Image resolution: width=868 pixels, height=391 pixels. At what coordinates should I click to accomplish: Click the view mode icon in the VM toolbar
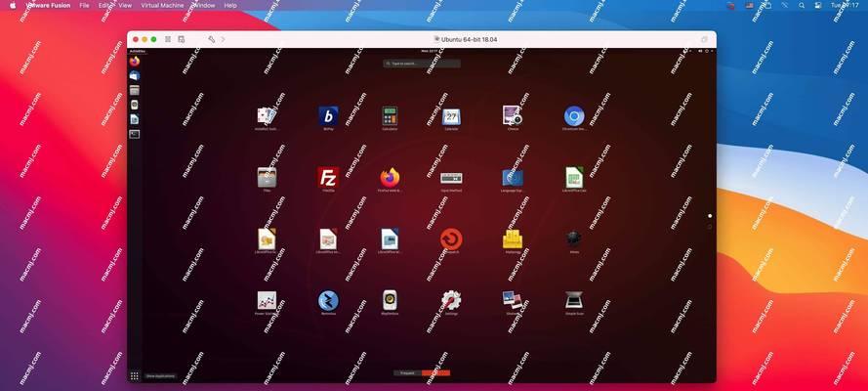point(168,39)
